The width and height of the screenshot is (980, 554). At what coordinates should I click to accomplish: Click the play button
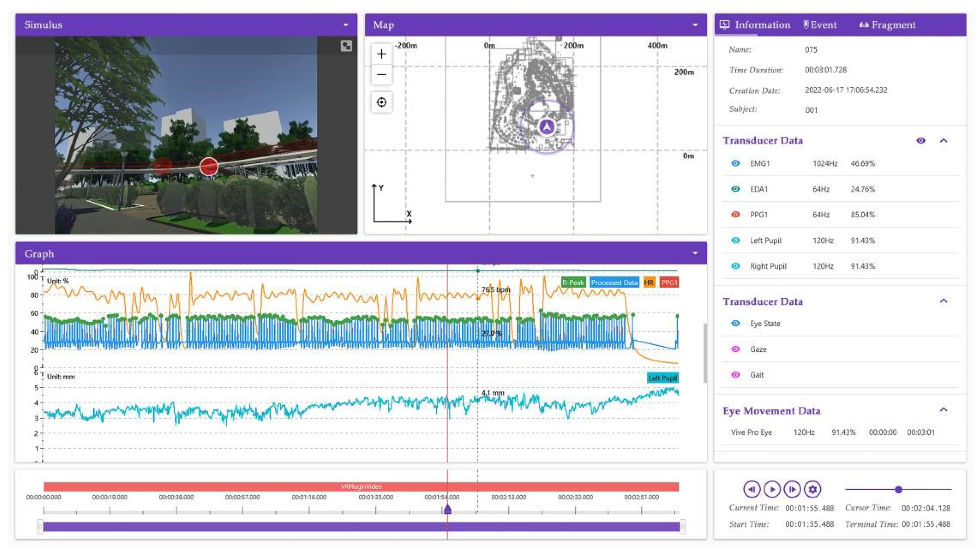[772, 489]
